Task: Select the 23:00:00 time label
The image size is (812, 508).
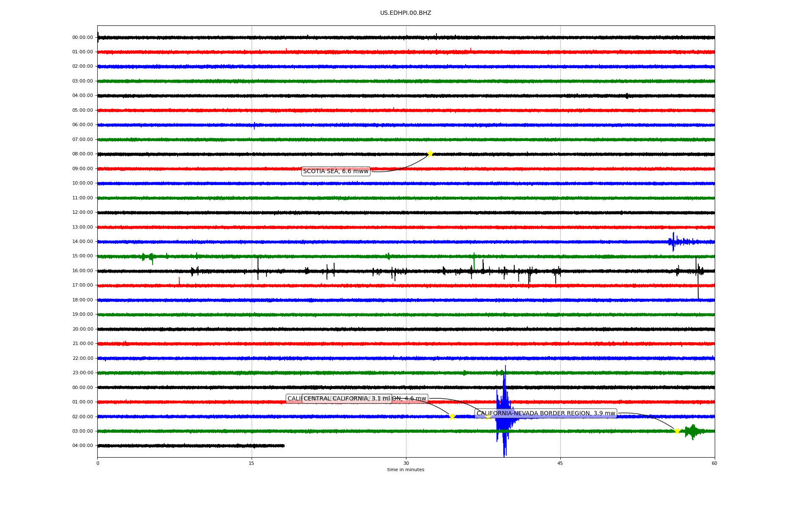Action: click(82, 373)
